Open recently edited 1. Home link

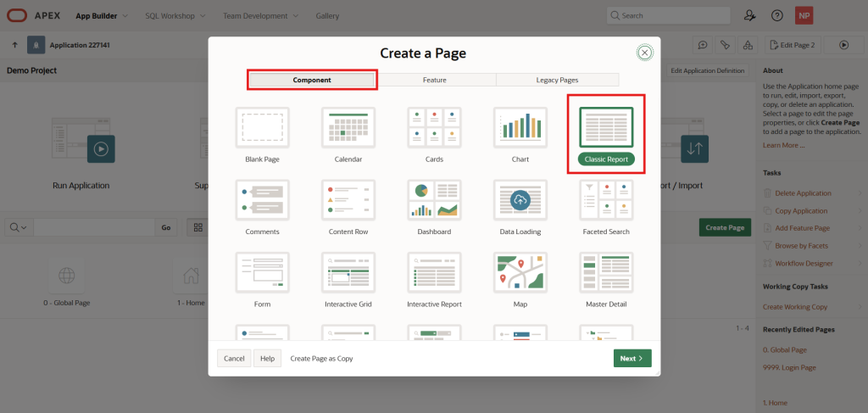775,403
